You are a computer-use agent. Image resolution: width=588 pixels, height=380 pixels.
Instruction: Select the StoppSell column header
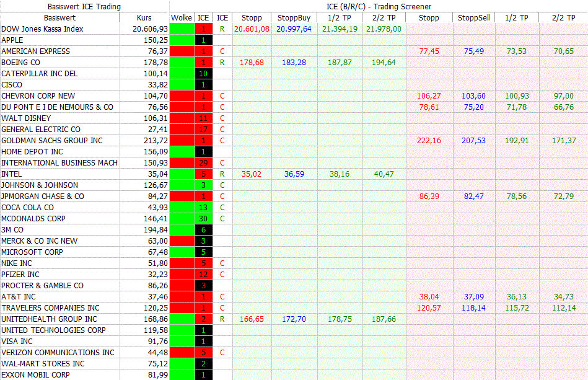473,17
